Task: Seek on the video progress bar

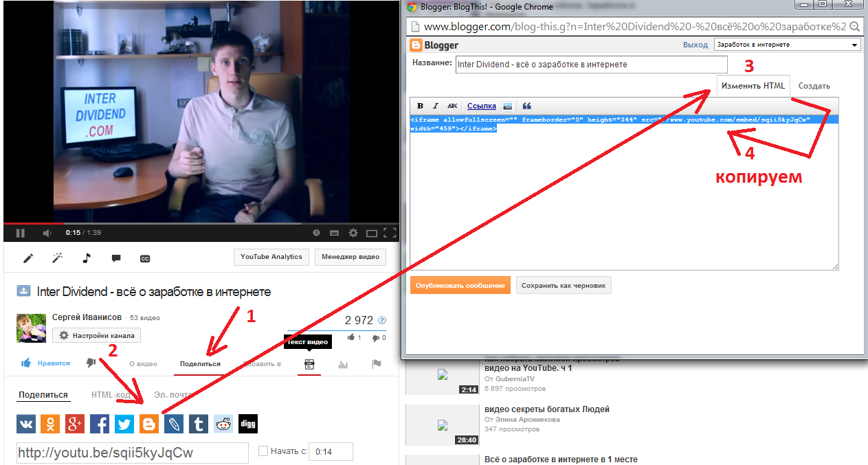Action: click(x=201, y=223)
